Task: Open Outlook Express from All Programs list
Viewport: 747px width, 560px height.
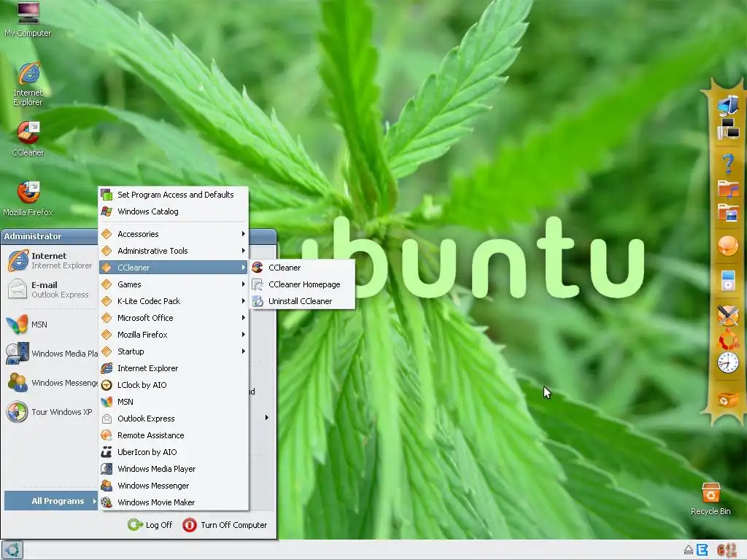Action: [x=174, y=419]
